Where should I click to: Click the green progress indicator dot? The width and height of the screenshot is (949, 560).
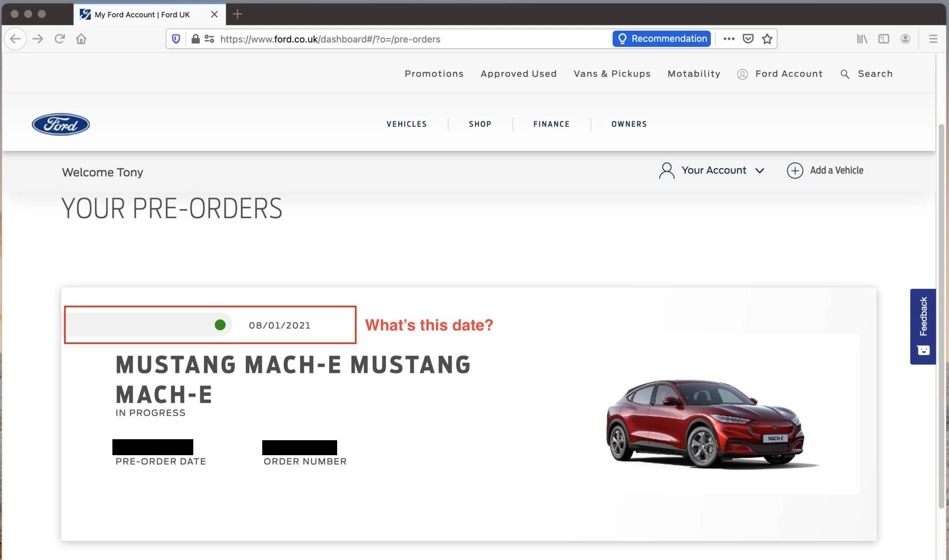220,325
